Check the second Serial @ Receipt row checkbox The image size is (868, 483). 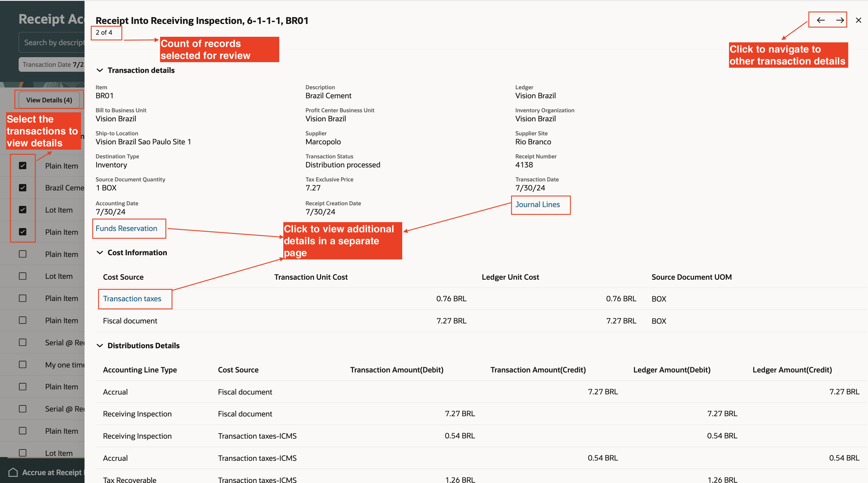click(x=22, y=409)
